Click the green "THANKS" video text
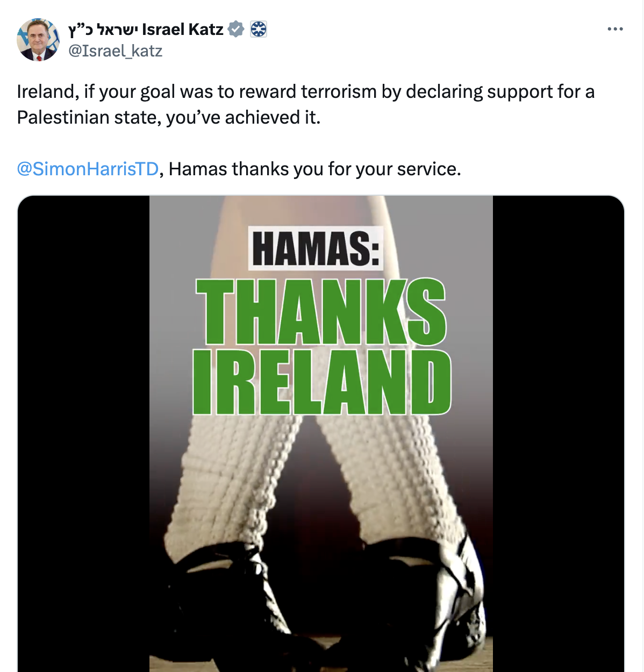Viewport: 644px width, 672px height. point(320,312)
